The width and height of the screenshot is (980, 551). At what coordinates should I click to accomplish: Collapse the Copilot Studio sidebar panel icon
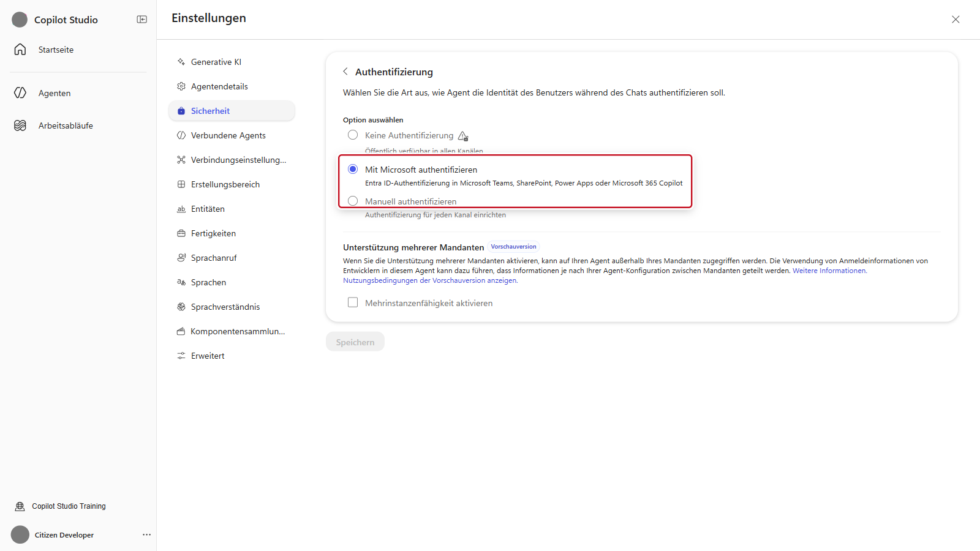[141, 20]
